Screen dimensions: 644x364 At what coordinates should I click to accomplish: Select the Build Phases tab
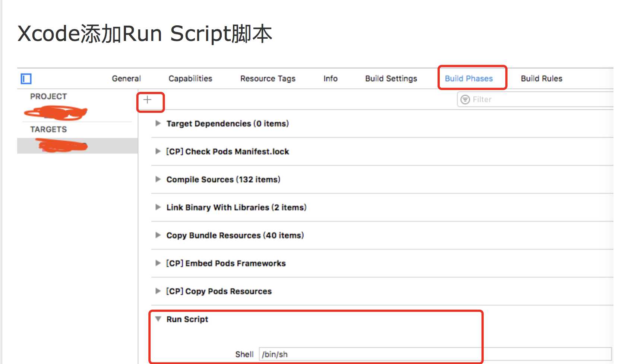tap(469, 79)
